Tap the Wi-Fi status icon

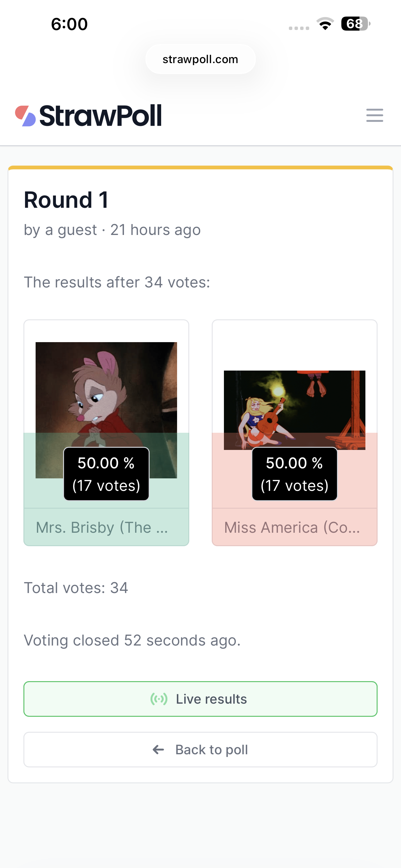point(325,24)
